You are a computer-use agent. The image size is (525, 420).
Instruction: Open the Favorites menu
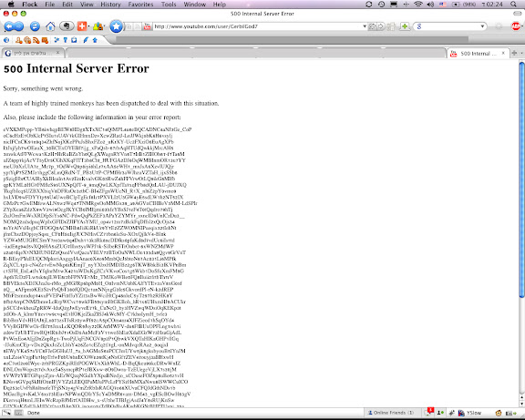click(140, 5)
